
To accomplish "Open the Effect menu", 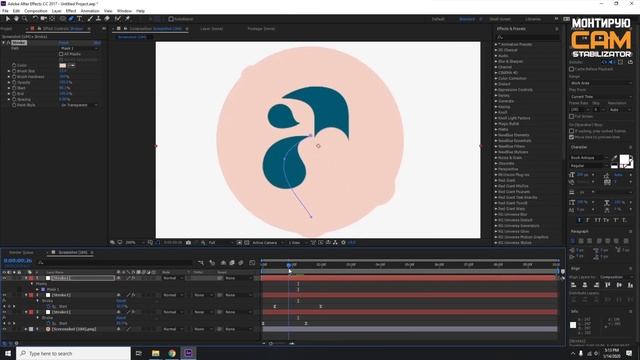I will pyautogui.click(x=71, y=11).
